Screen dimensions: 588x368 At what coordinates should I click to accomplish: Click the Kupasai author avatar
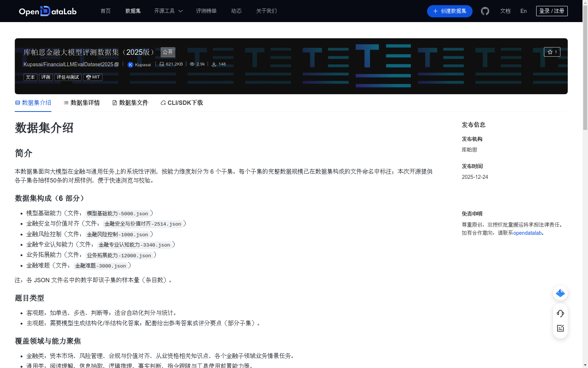(x=130, y=65)
